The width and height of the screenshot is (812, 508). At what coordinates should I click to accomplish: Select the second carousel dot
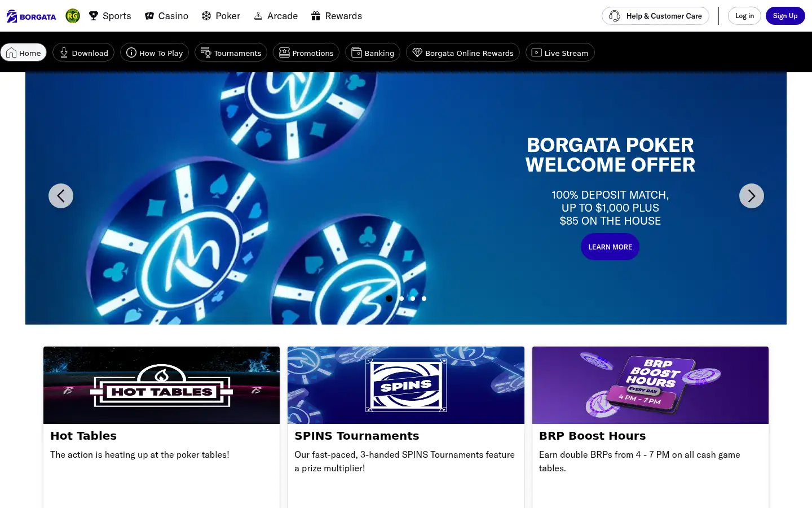[401, 299]
